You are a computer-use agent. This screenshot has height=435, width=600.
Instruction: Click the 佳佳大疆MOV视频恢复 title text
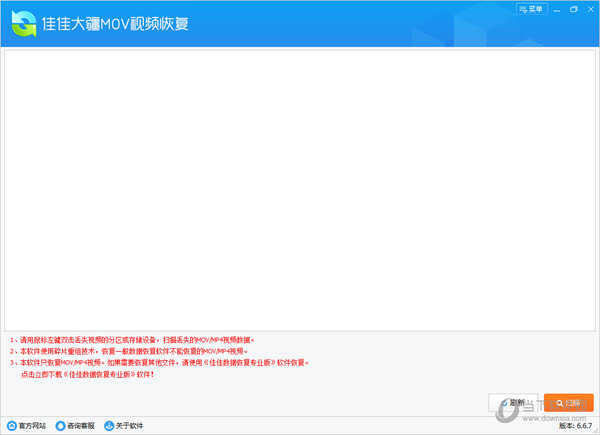coord(115,24)
